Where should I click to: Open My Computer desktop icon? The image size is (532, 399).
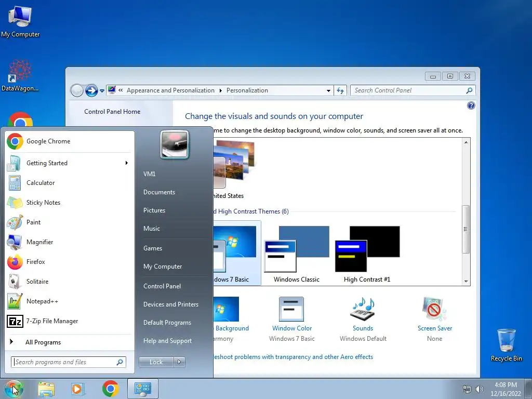click(20, 21)
